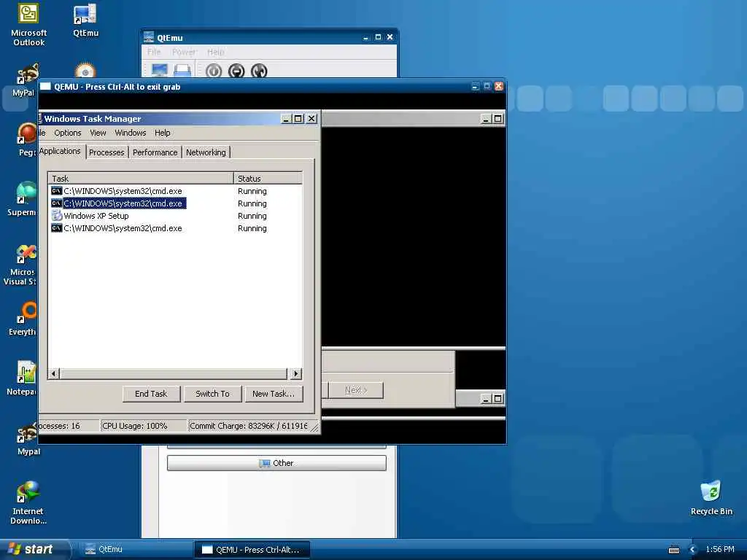This screenshot has height=560, width=747.
Task: Open the Internet Download desktop icon
Action: (28, 502)
